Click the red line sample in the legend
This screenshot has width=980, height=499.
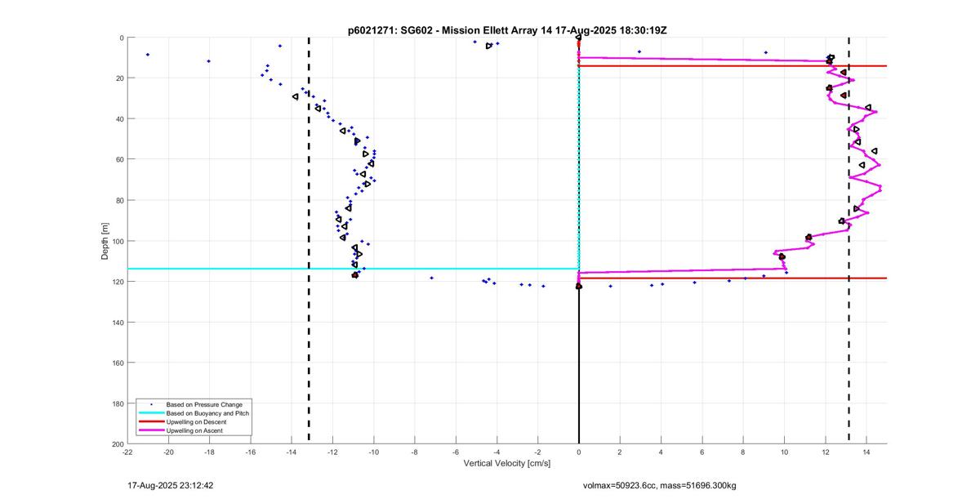[x=151, y=421]
